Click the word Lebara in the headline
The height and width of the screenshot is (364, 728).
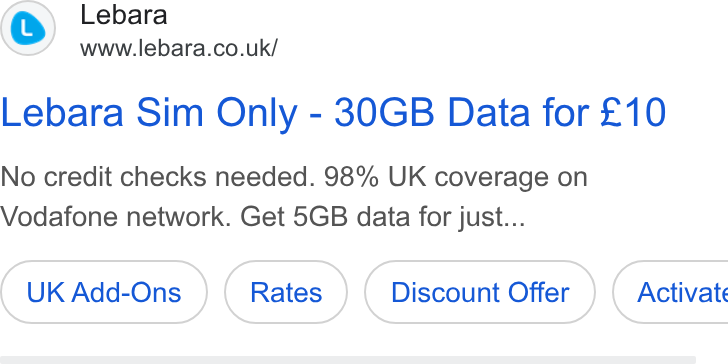(62, 112)
